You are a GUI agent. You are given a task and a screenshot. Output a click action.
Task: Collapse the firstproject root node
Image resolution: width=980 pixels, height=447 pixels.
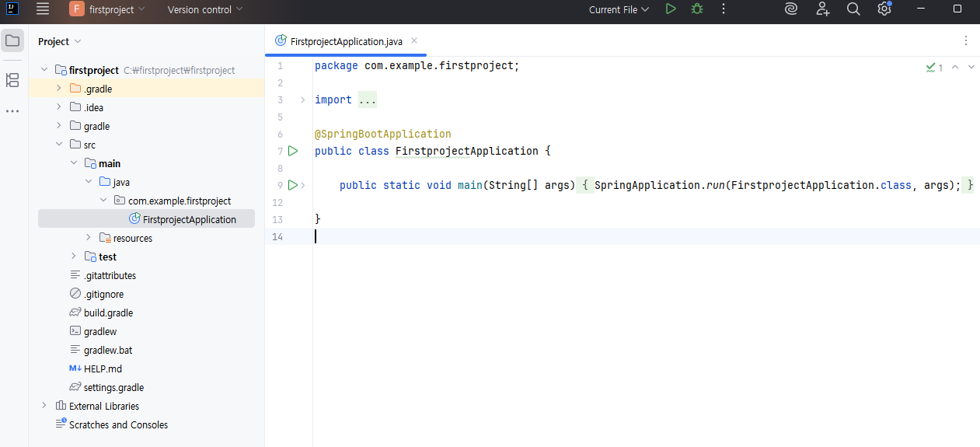click(44, 70)
